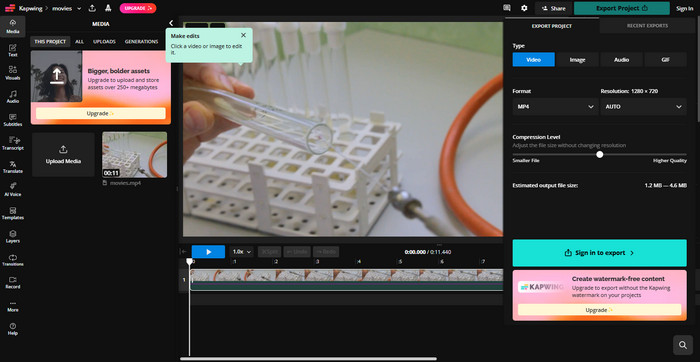
Task: Click the rocket icon in top bar
Action: (108, 8)
